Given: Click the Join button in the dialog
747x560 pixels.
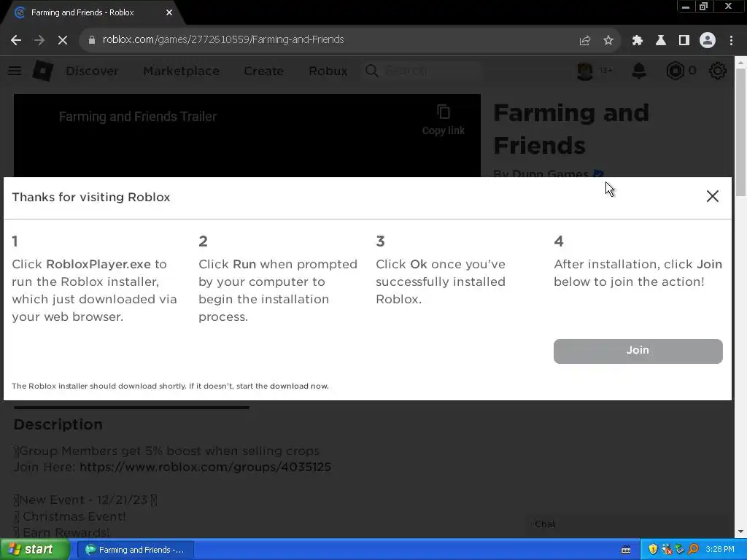Looking at the screenshot, I should coord(638,351).
